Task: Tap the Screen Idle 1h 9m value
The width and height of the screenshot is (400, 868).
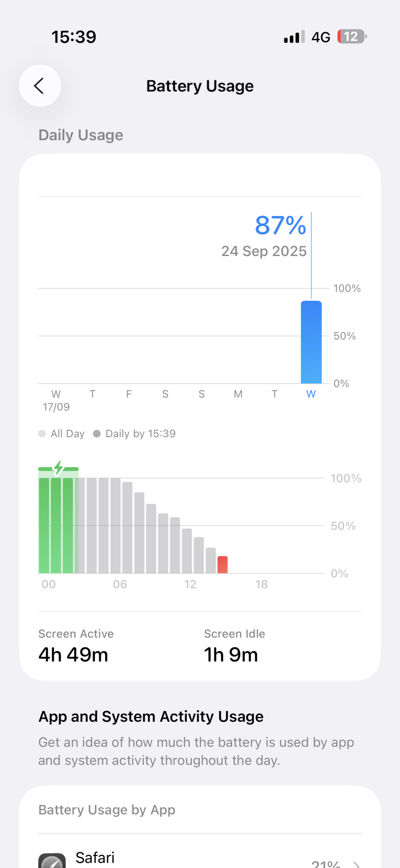Action: point(231,654)
